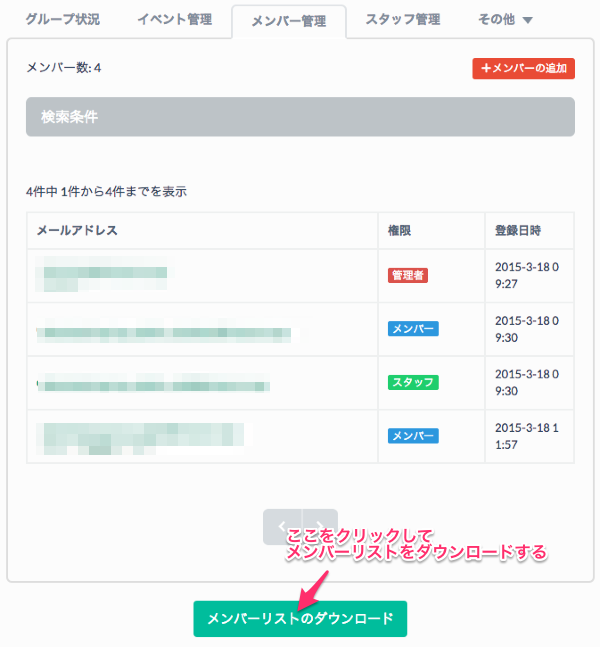Go to the previous page with left arrow
This screenshot has height=647, width=600.
[x=282, y=527]
